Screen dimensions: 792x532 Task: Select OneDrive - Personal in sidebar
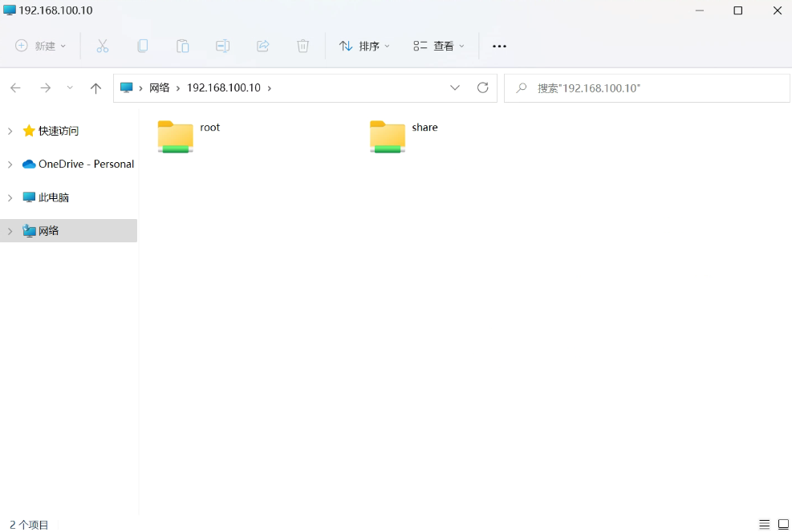(x=86, y=164)
